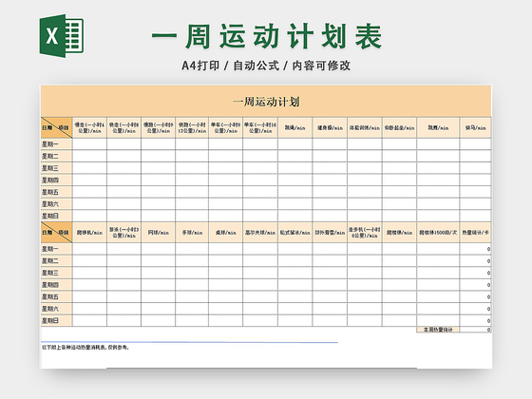The image size is (532, 399).
Task: Select the zero value beside 本周热量统计
Action: (x=475, y=330)
